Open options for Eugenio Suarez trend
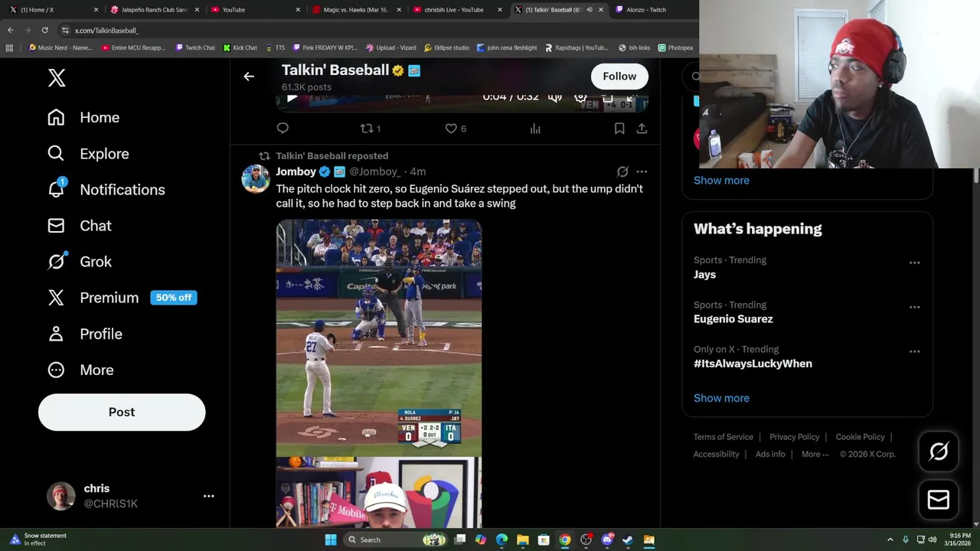The image size is (980, 551). click(x=914, y=307)
